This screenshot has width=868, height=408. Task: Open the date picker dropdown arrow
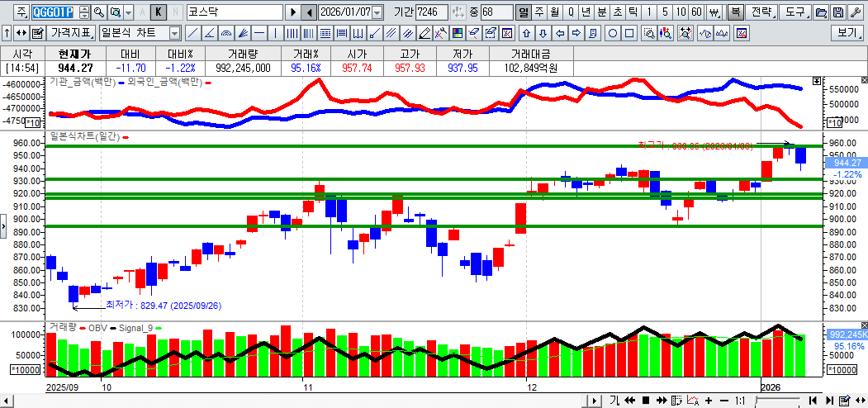377,12
